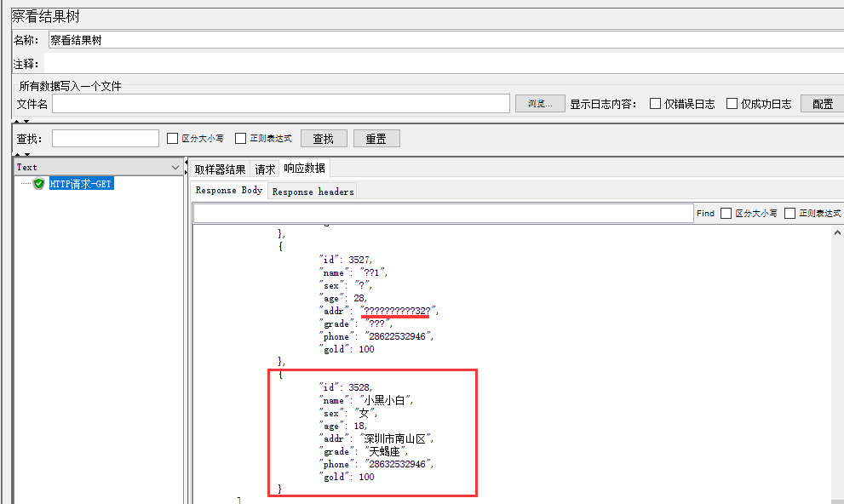Select HTTP请求-GET result in tree
This screenshot has height=504, width=844.
(81, 184)
